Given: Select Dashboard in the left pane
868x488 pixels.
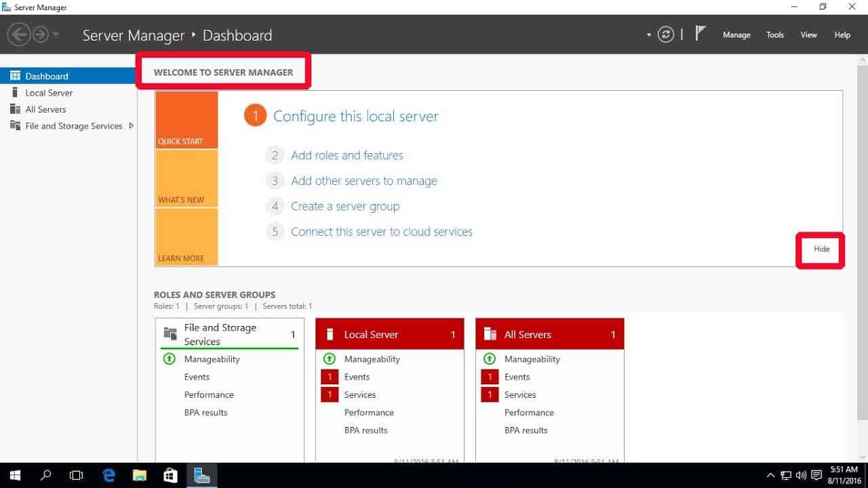Looking at the screenshot, I should (68, 76).
